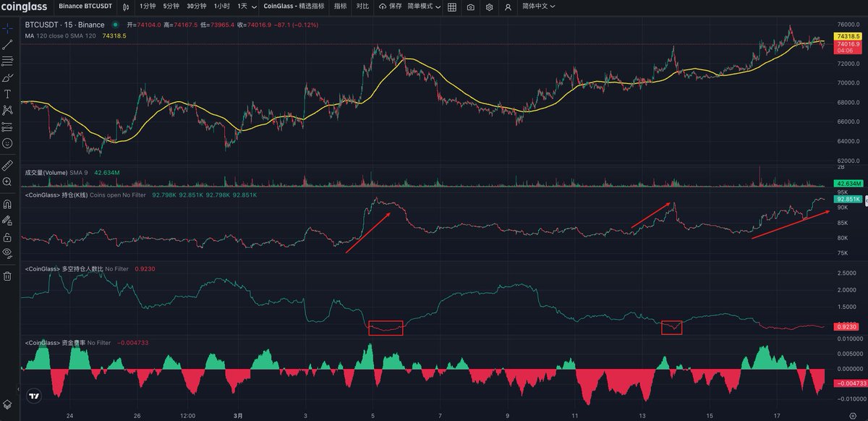
Task: Select the 成交量(Volume) SMA 9 legend
Action: coord(57,173)
